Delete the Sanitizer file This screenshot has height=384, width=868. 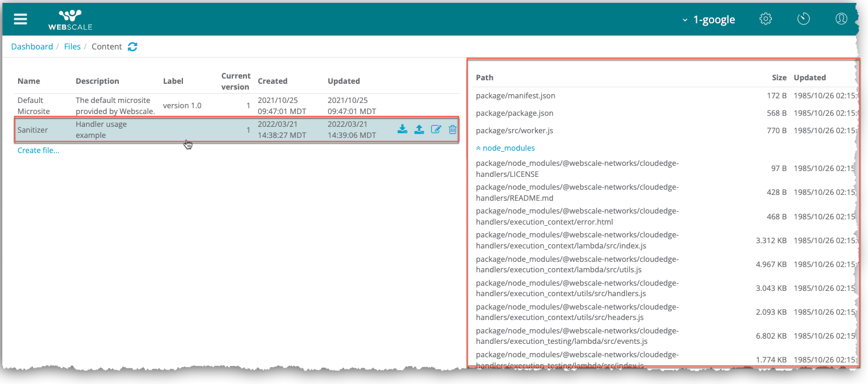click(x=453, y=129)
